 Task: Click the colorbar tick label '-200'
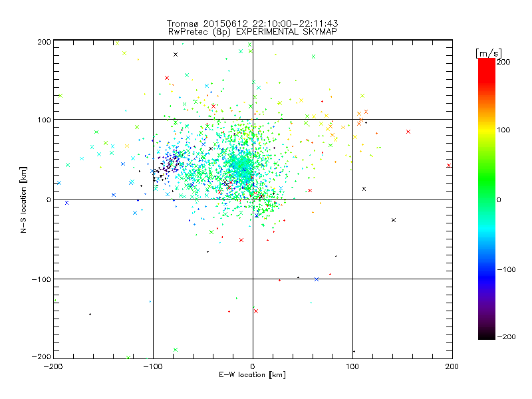click(x=506, y=336)
